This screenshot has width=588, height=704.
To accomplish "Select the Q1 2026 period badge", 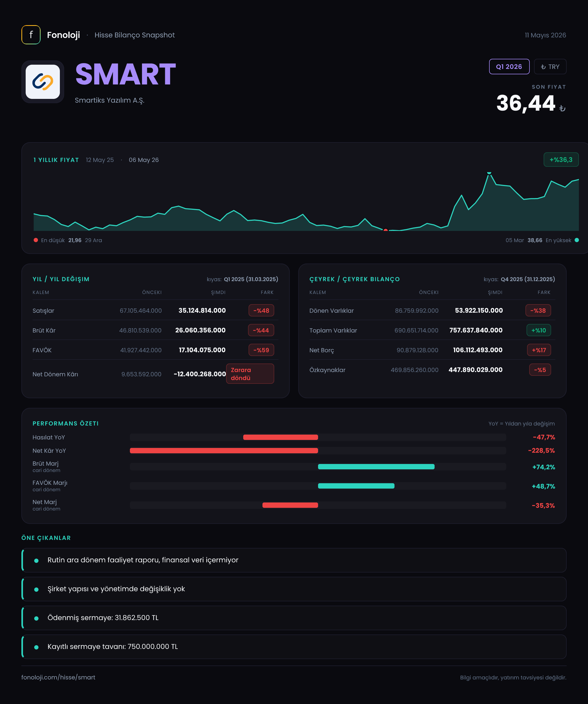I will tap(509, 66).
